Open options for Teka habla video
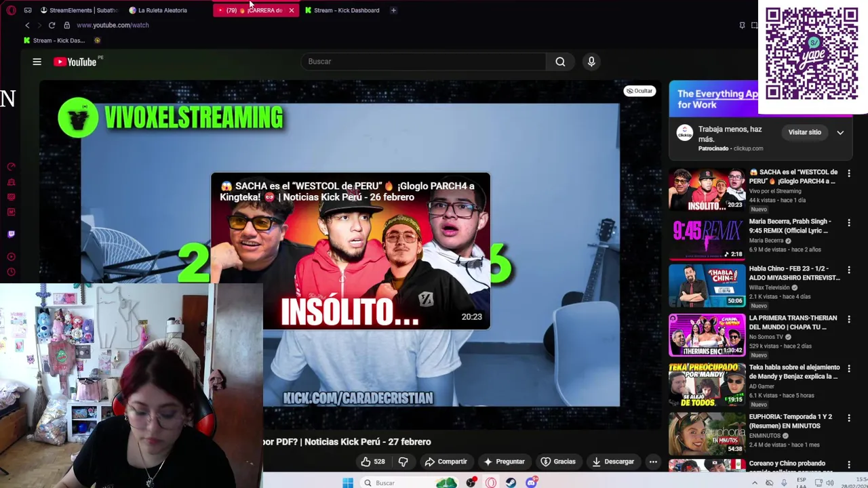868x488 pixels. 848,369
